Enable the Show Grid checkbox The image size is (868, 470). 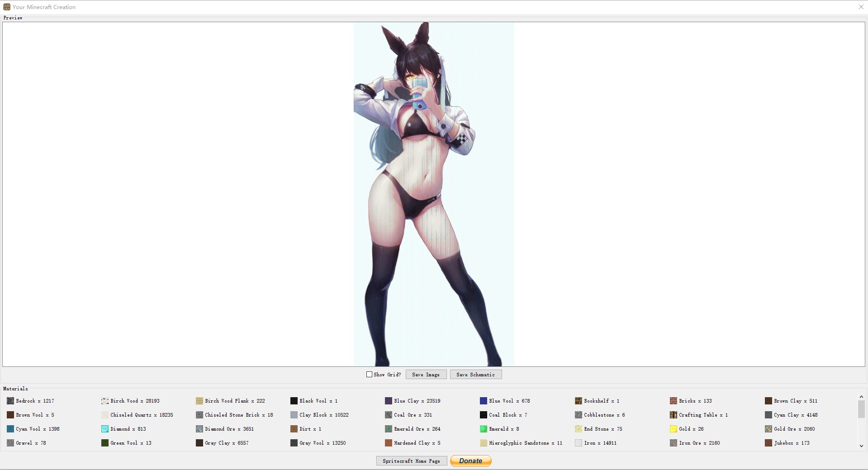[369, 375]
